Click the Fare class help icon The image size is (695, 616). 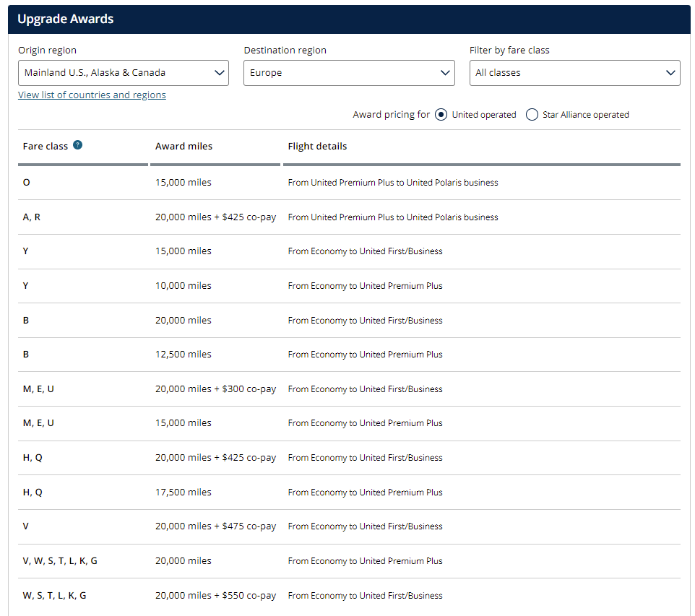tap(77, 145)
